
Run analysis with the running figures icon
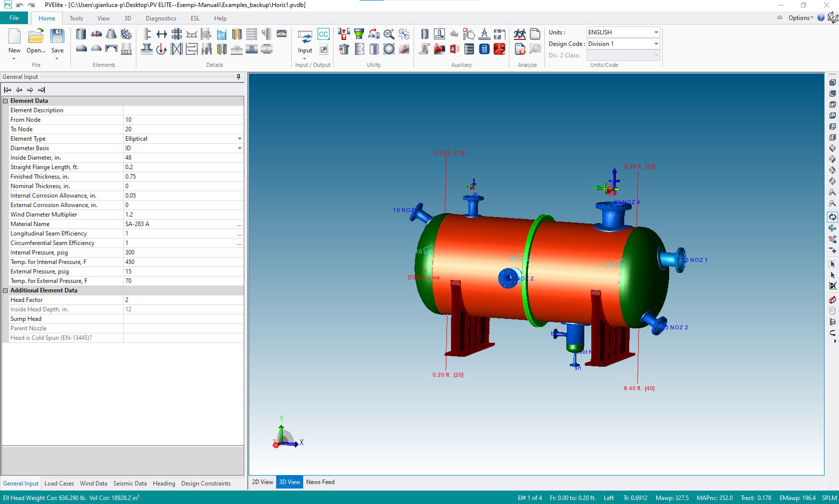tap(520, 34)
